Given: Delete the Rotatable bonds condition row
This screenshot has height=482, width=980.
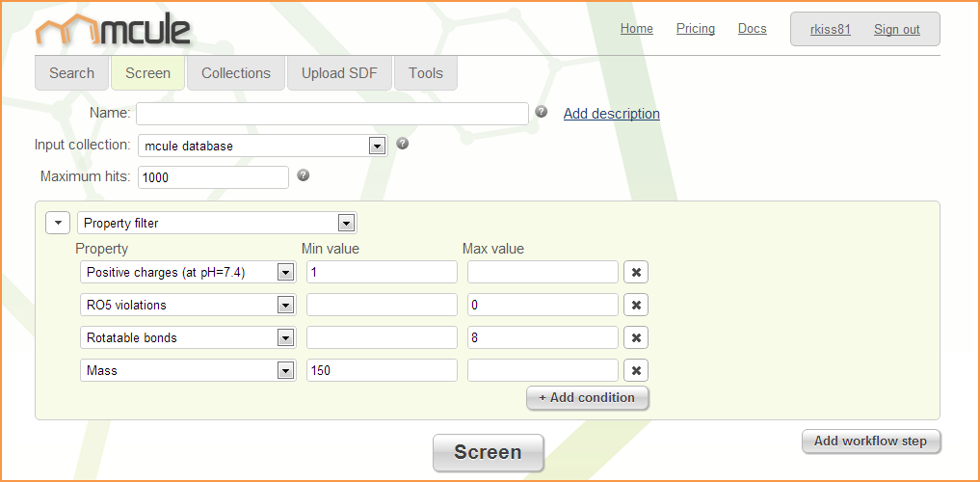Looking at the screenshot, I should coord(636,337).
